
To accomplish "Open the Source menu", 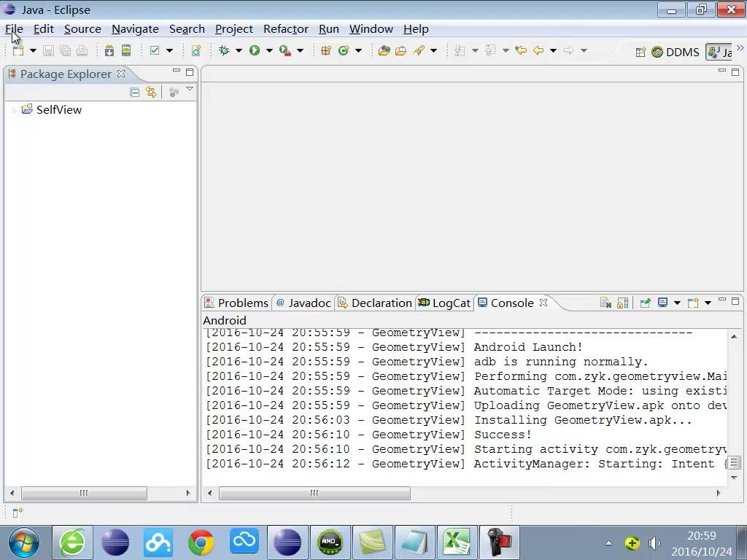I will (82, 29).
